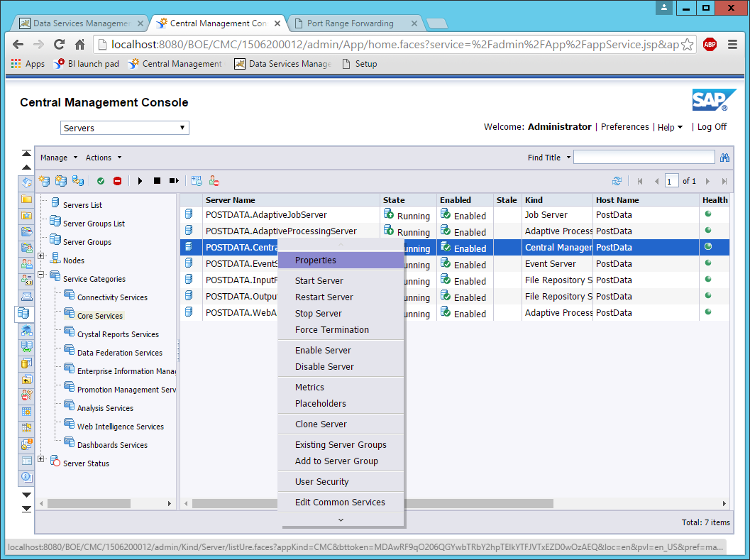Image resolution: width=750 pixels, height=560 pixels.
Task: Open the Preferences link
Action: point(624,127)
